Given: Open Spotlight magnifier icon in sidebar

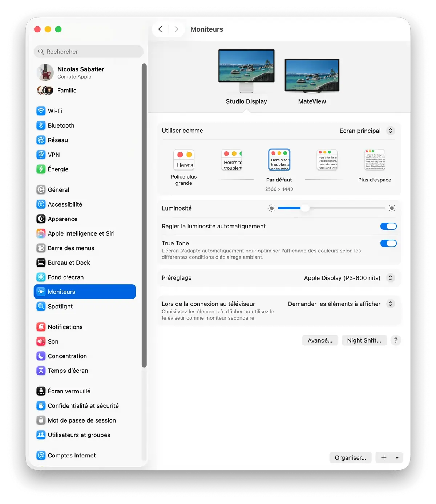Looking at the screenshot, I should [41, 307].
